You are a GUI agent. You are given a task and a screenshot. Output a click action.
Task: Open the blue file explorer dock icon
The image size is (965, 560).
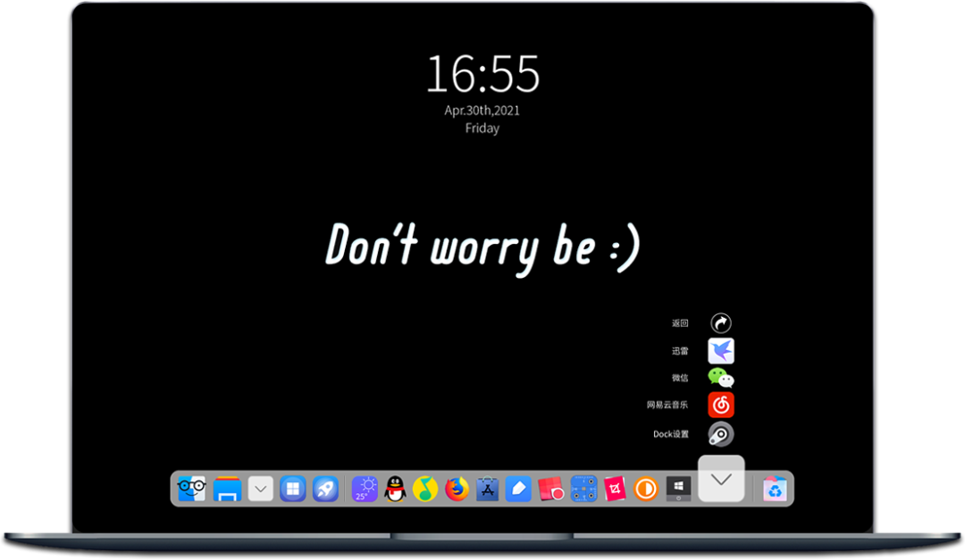click(227, 489)
